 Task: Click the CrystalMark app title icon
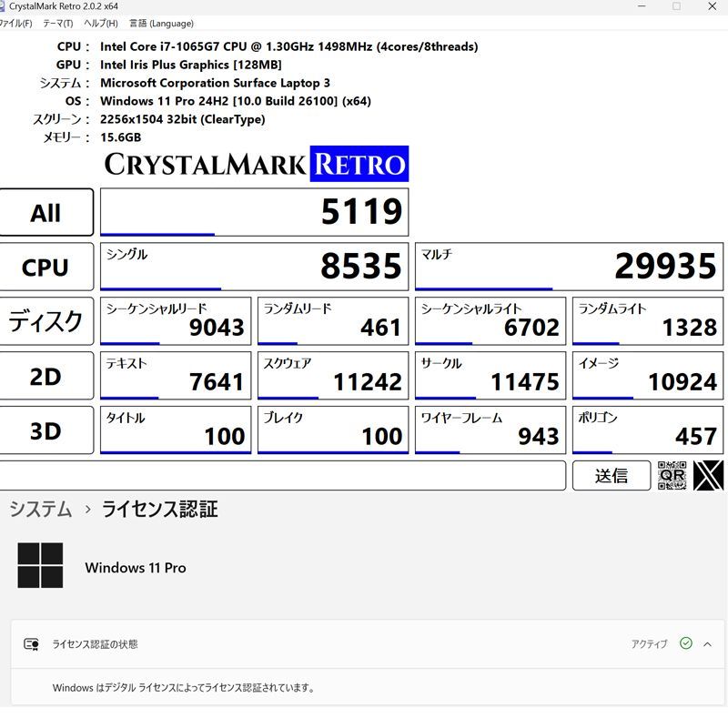pyautogui.click(x=2, y=6)
